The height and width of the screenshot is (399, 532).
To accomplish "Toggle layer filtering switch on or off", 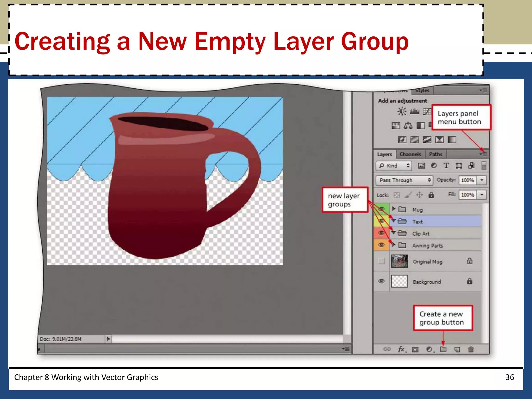I will 484,165.
